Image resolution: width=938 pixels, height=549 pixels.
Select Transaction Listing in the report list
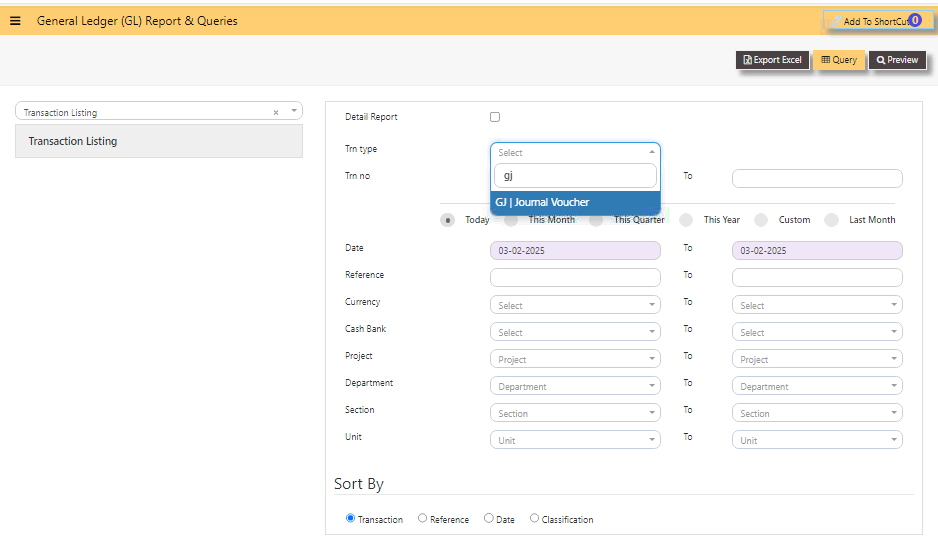tap(159, 141)
